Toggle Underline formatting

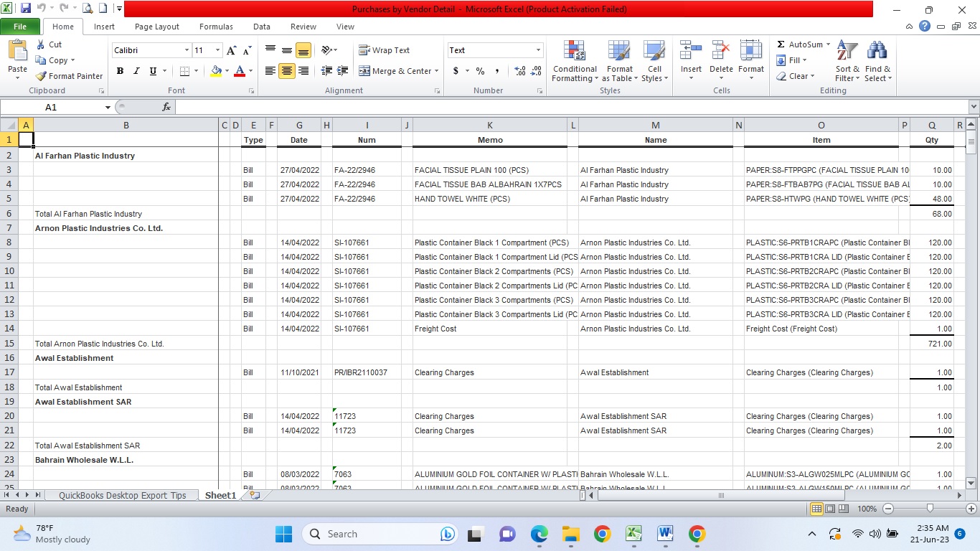pos(153,71)
